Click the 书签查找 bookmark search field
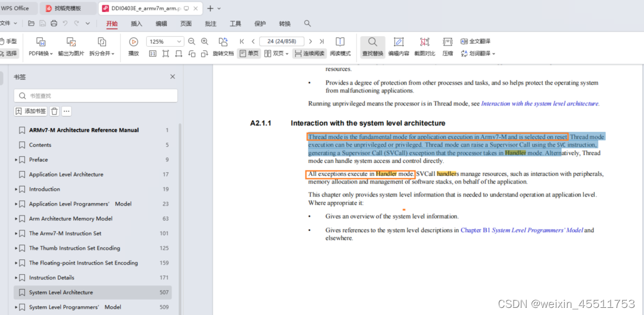The image size is (644, 315). click(96, 96)
